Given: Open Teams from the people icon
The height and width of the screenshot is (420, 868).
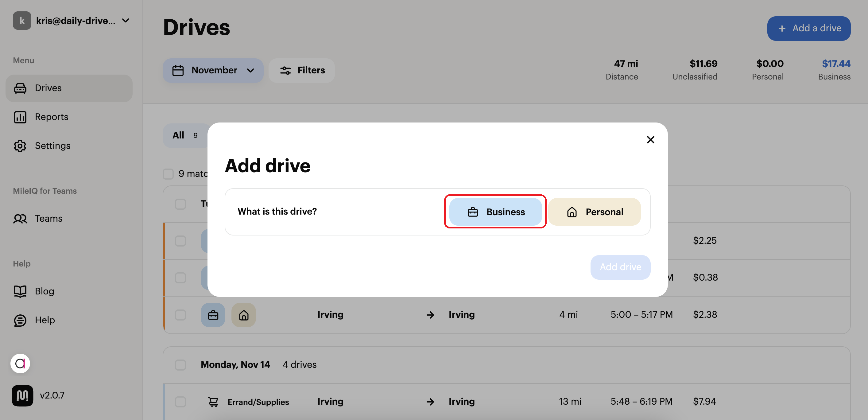Looking at the screenshot, I should [x=20, y=218].
